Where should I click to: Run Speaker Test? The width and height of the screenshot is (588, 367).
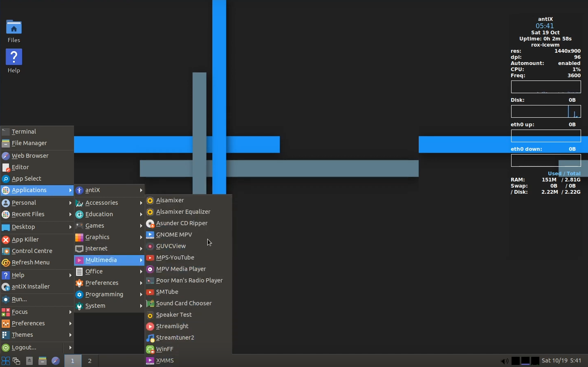(x=189, y=315)
